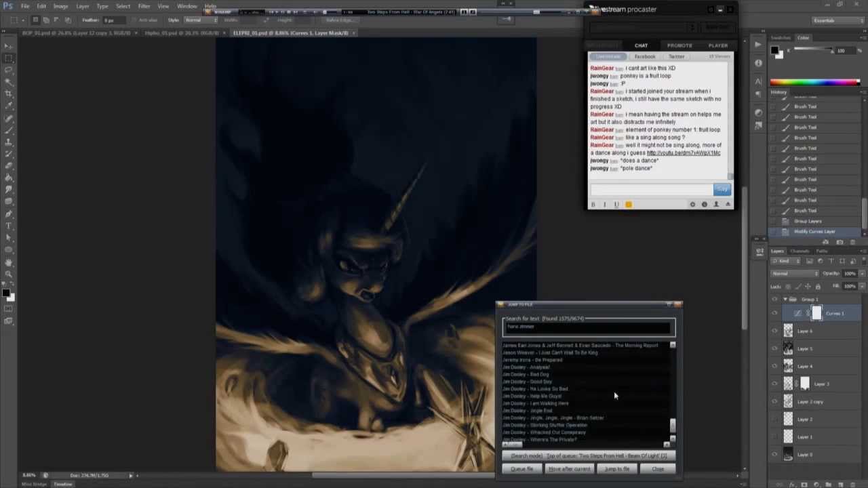868x488 pixels.
Task: Switch to the Channels tab
Action: (800, 251)
